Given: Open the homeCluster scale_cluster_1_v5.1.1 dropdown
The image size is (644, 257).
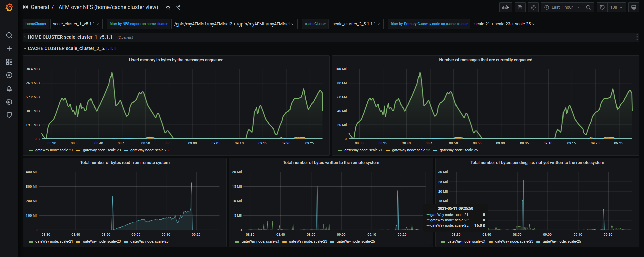Looking at the screenshot, I should tap(76, 24).
